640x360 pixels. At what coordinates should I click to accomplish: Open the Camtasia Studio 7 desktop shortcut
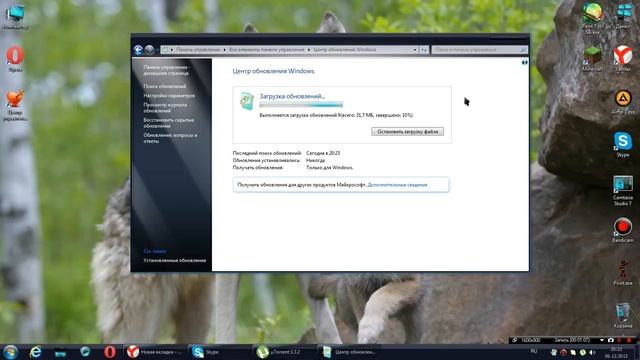tap(623, 191)
